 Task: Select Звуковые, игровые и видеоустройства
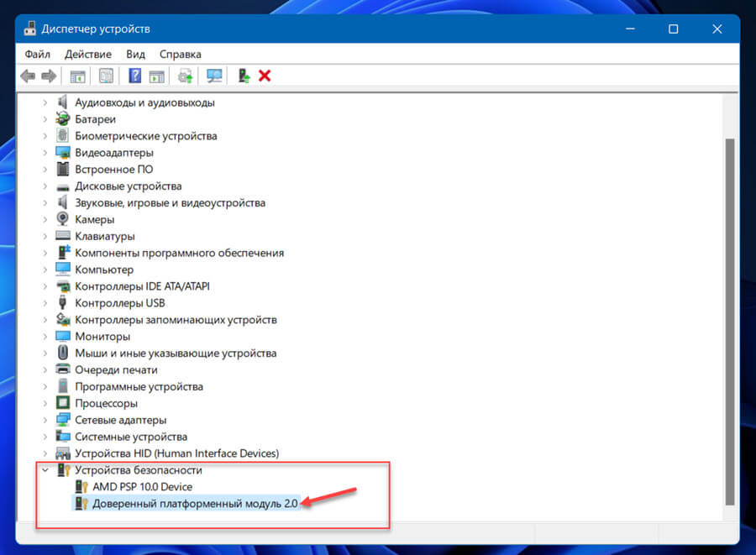pyautogui.click(x=170, y=203)
